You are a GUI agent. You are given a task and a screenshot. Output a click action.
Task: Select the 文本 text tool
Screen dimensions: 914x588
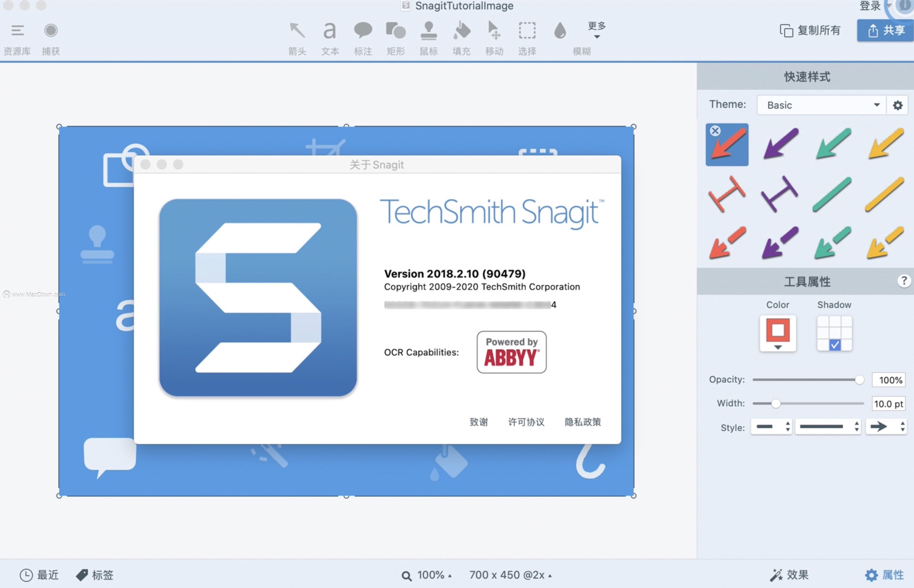click(330, 36)
